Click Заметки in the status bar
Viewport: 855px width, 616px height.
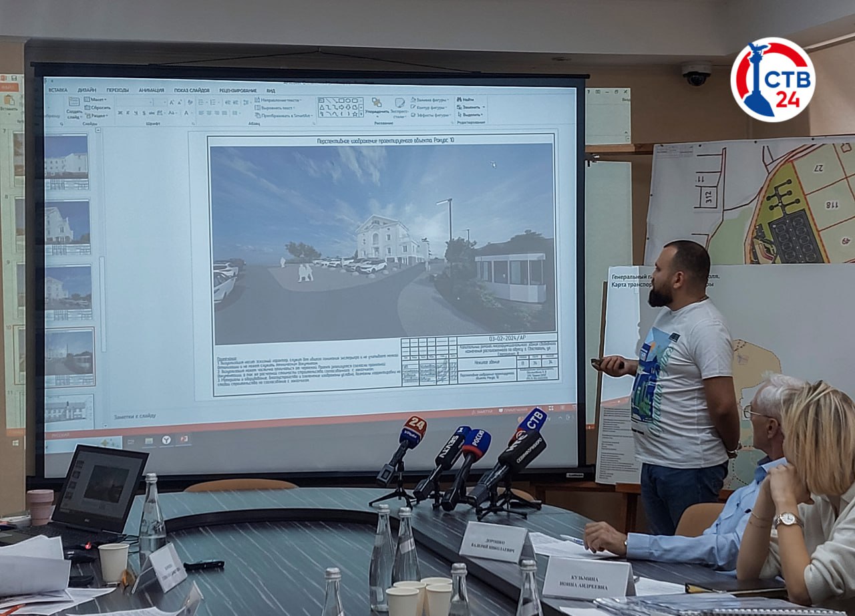482,412
